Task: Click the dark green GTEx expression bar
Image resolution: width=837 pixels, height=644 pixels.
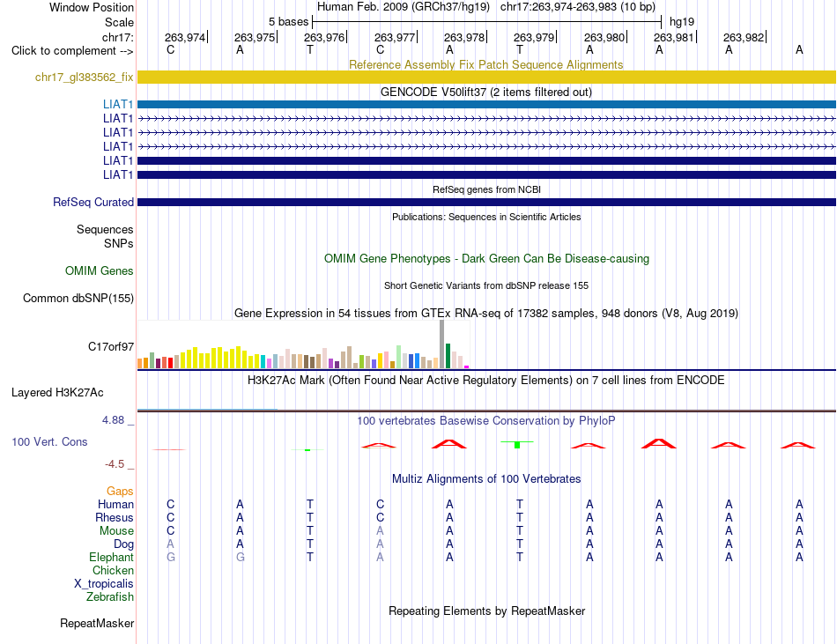Action: [448, 356]
